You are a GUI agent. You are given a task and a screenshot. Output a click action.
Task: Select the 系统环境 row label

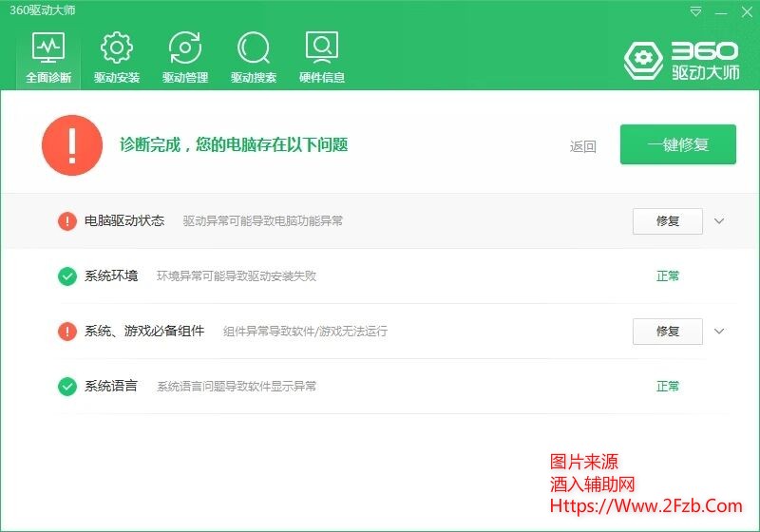pyautogui.click(x=111, y=275)
